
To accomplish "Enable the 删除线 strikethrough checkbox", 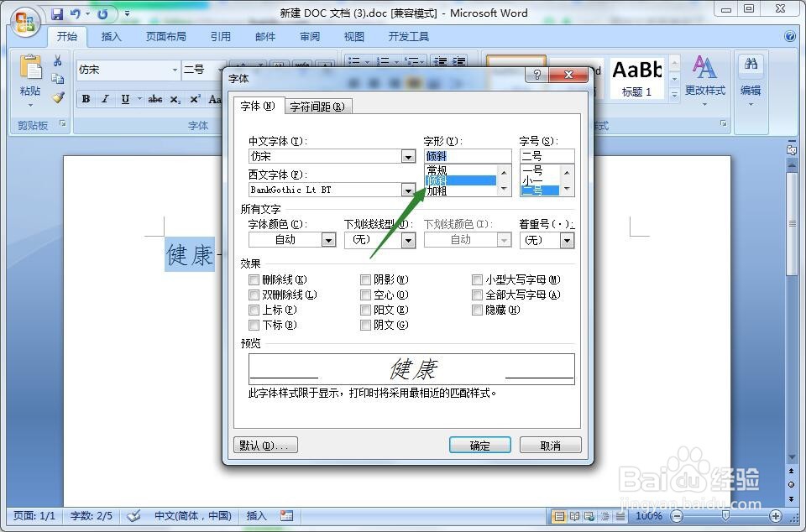I will coord(254,279).
